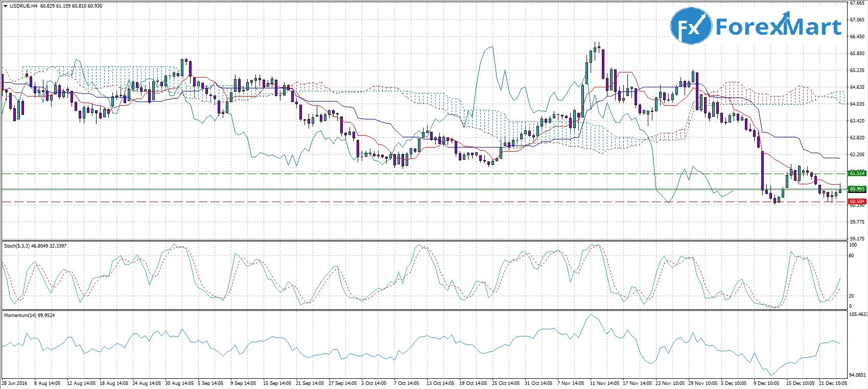Click the 5 Dec 10:05 date label
The width and height of the screenshot is (868, 389).
pos(734,383)
